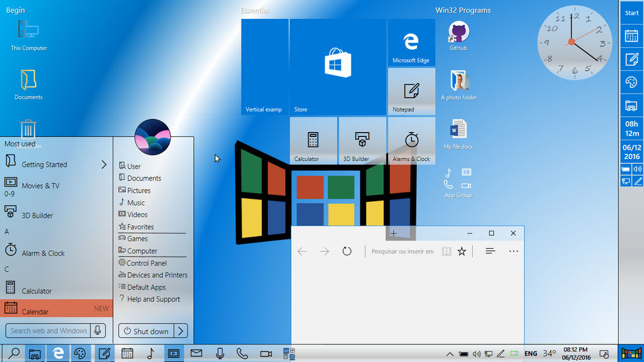
Task: Open the Alarms & Clock tile
Action: pos(411,141)
